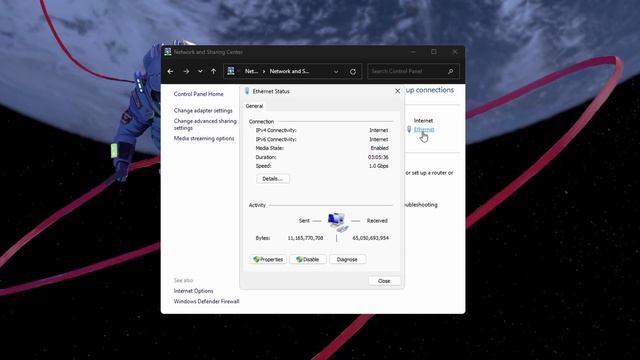
Task: Open Change adapter settings
Action: [203, 111]
